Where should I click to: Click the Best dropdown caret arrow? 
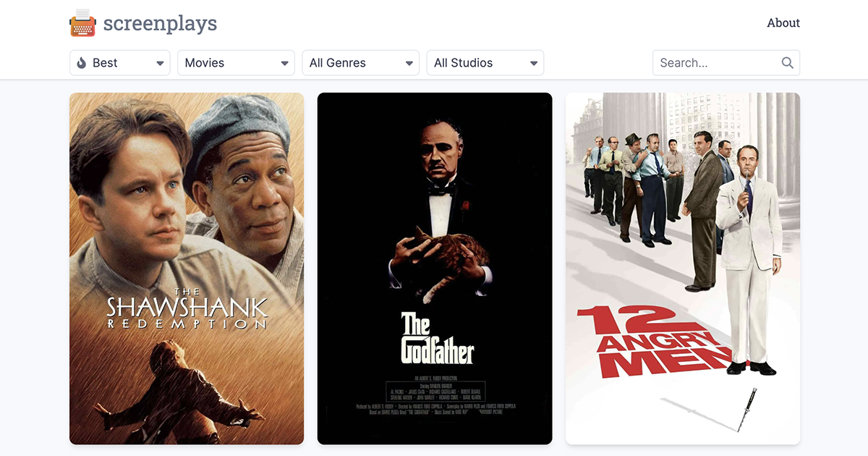pos(160,64)
